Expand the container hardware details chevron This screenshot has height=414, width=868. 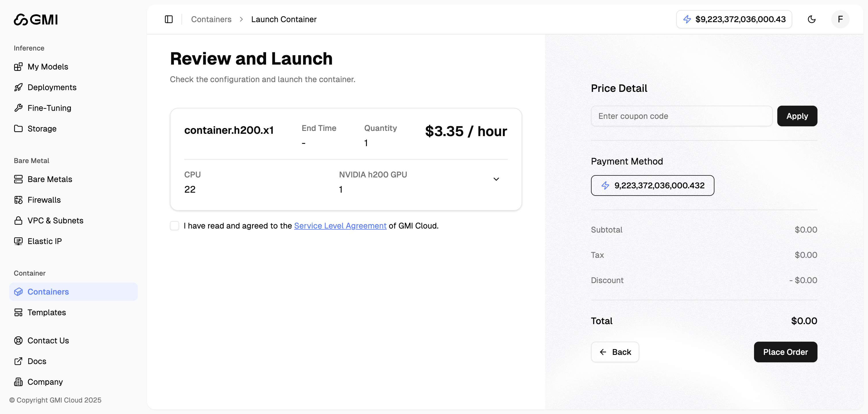(496, 179)
